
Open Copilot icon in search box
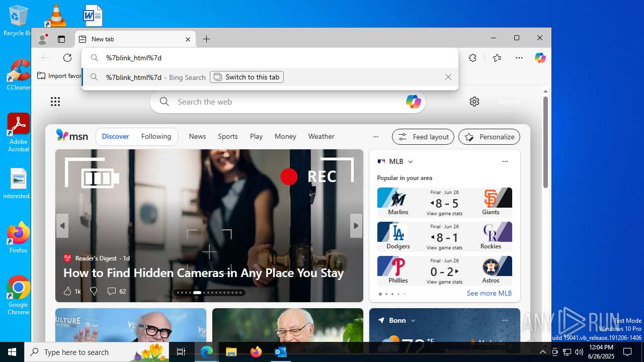pyautogui.click(x=414, y=102)
